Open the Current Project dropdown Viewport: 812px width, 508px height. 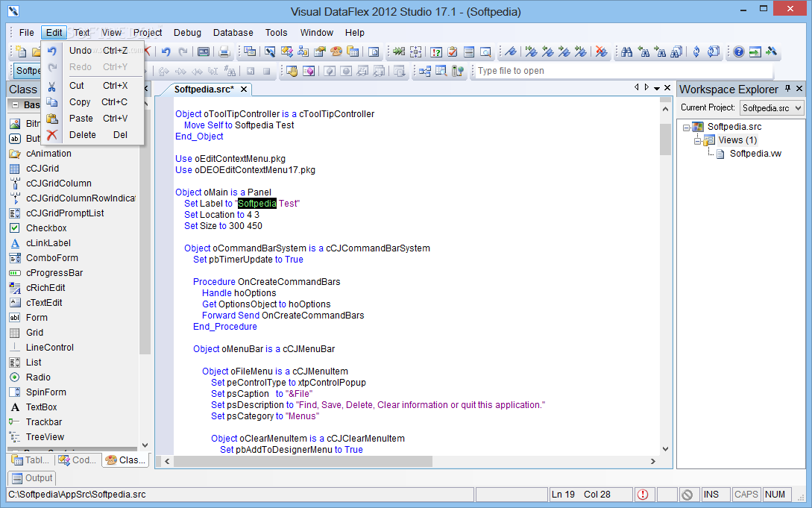(x=798, y=107)
